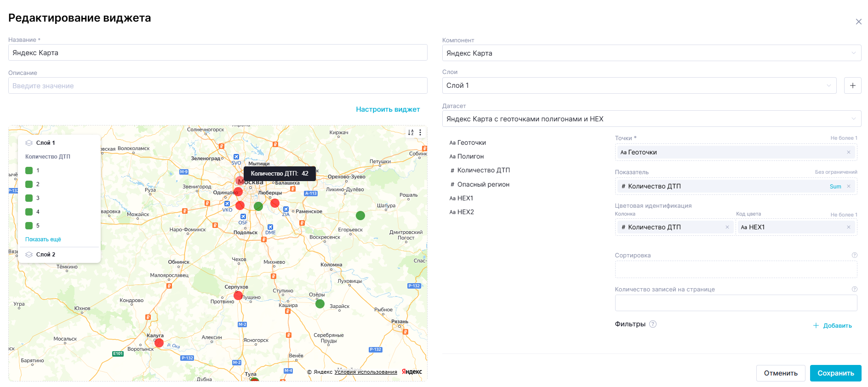Open the Датасет dropdown
Screen dimensions: 868x387
651,119
